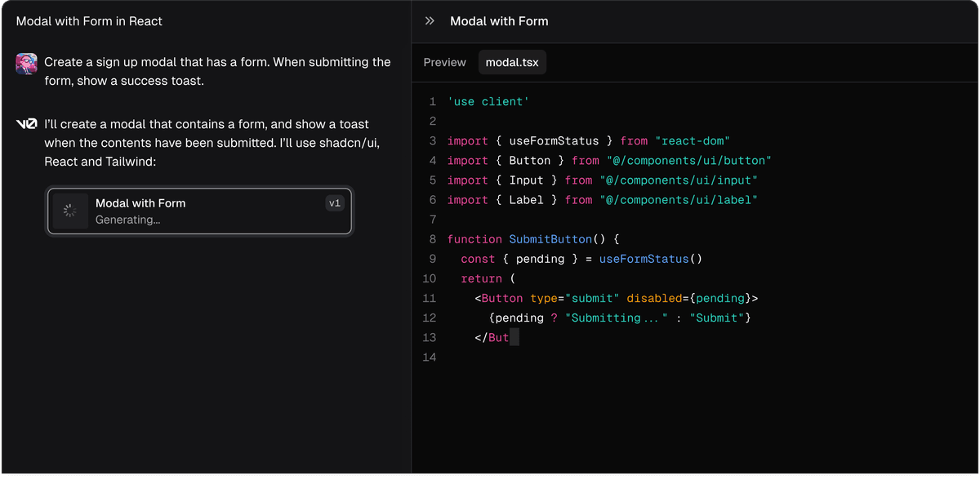Click the v1 version badge
Screen dimensions: 980x480
click(x=335, y=203)
